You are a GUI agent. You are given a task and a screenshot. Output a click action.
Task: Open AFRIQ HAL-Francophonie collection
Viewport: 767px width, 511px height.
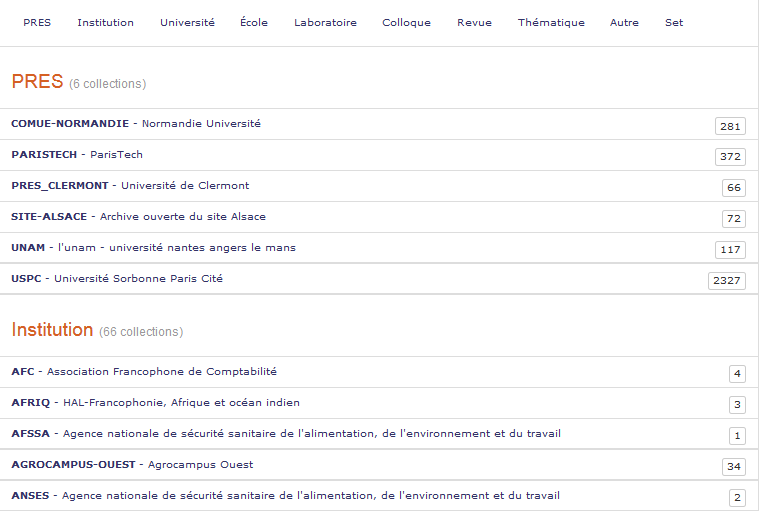156,402
